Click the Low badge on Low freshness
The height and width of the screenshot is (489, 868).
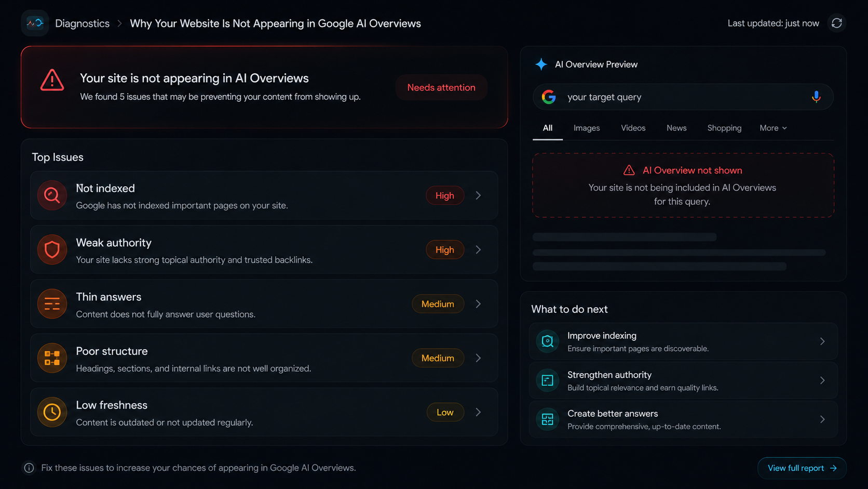click(x=445, y=412)
